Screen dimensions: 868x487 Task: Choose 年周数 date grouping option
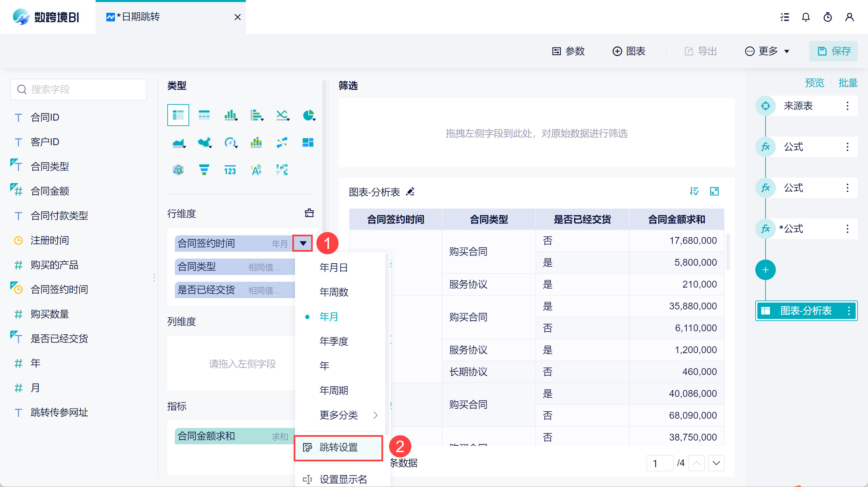pos(334,292)
